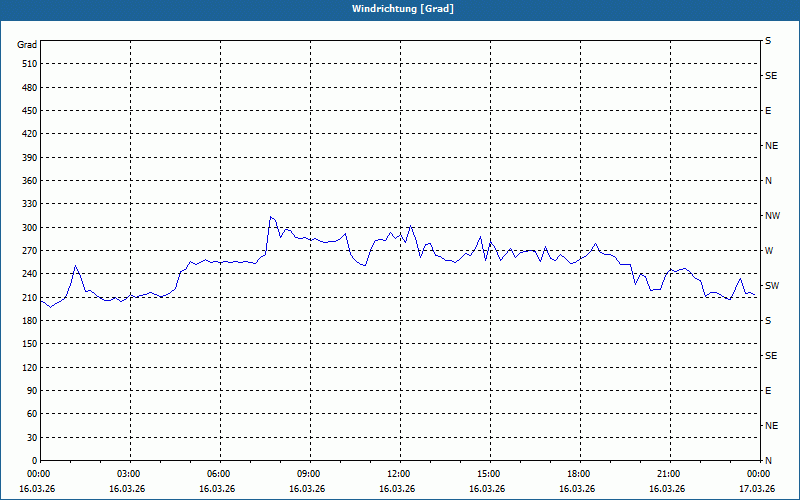Click the 00:00 label above 17.03.26
This screenshot has width=800, height=500.
pos(759,474)
